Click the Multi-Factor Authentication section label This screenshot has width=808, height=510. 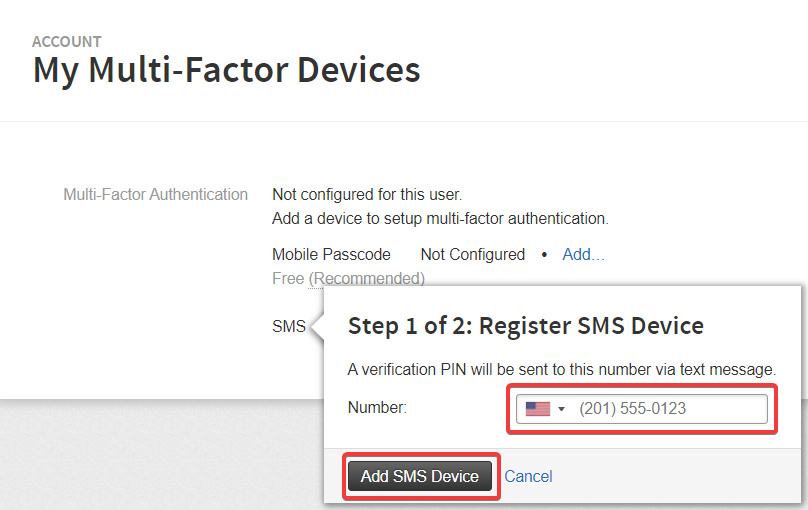click(156, 195)
